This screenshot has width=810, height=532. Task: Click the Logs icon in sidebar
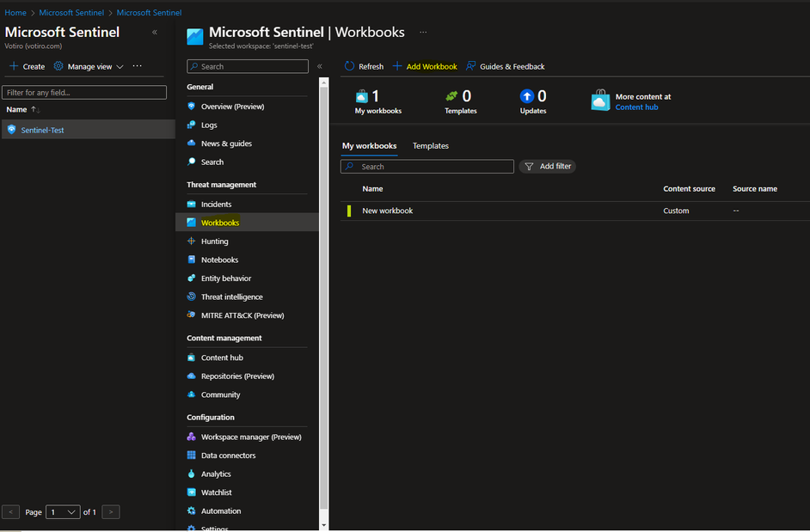(x=191, y=125)
